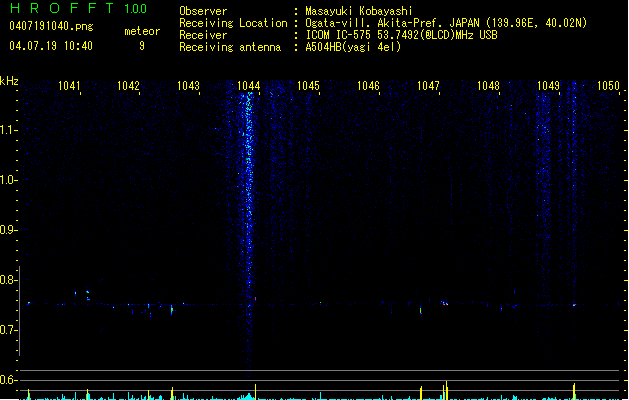Click the 0.8 kHz frequency axis label
Viewport: 629px width, 400px height.
(x=8, y=280)
